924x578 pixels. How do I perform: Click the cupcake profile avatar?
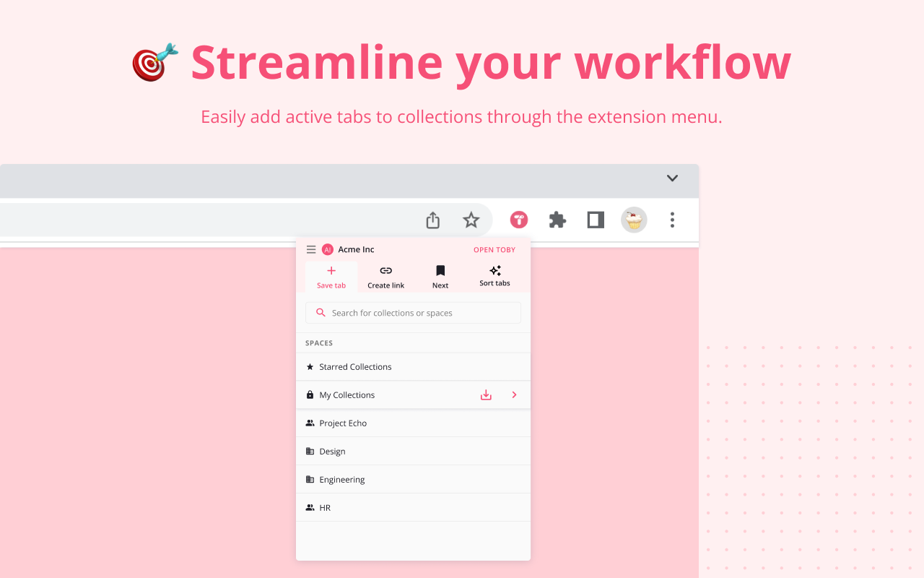point(634,220)
